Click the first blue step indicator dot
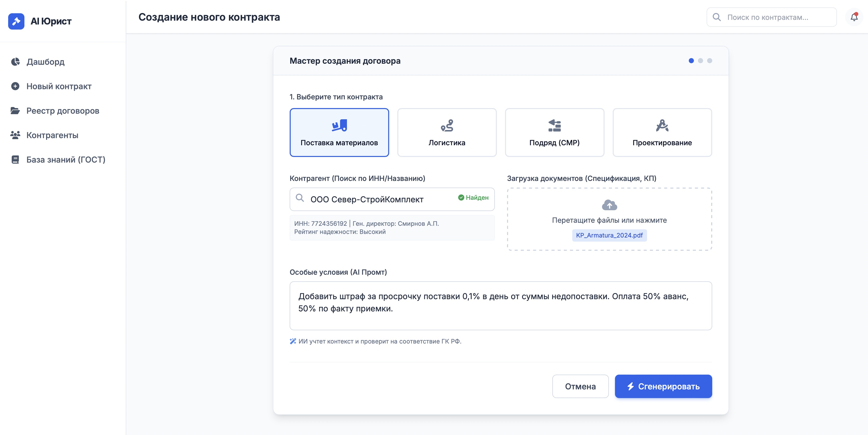Viewport: 868px width, 435px height. [x=691, y=61]
